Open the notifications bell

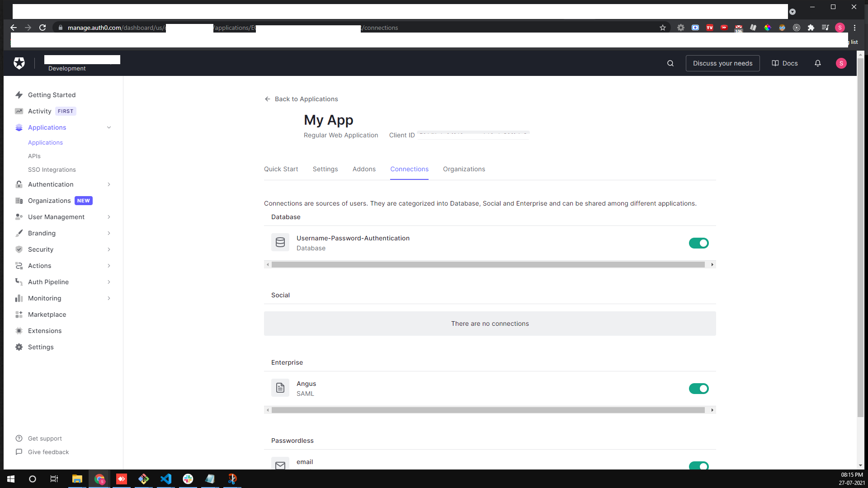(818, 63)
